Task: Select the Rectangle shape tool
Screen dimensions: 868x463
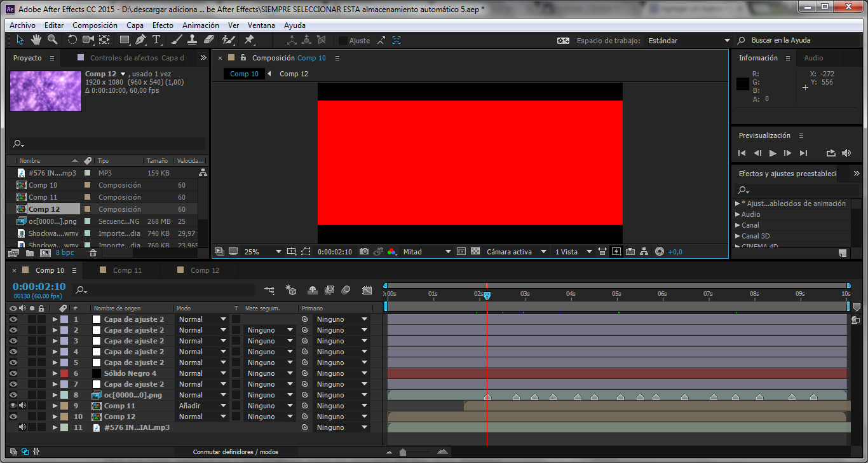Action: coord(125,40)
